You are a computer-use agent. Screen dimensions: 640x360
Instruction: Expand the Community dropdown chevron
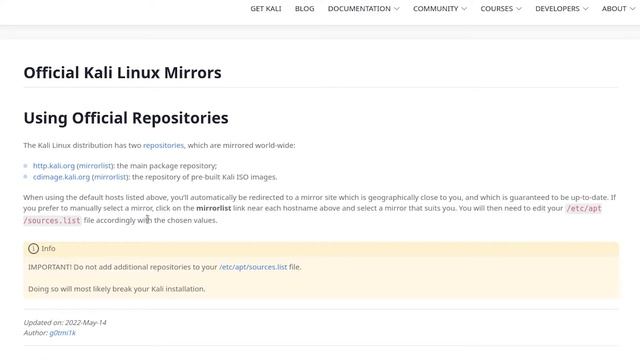pos(464,9)
